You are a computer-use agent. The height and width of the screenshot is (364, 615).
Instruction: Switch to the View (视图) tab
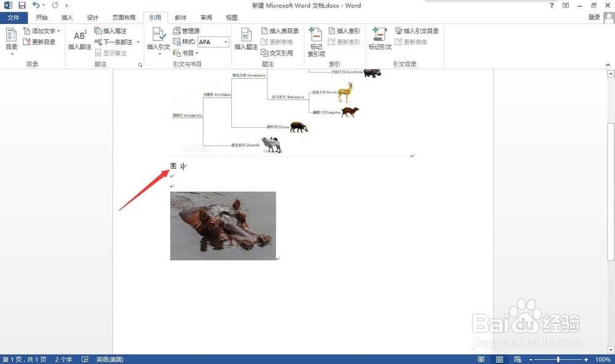[x=232, y=18]
